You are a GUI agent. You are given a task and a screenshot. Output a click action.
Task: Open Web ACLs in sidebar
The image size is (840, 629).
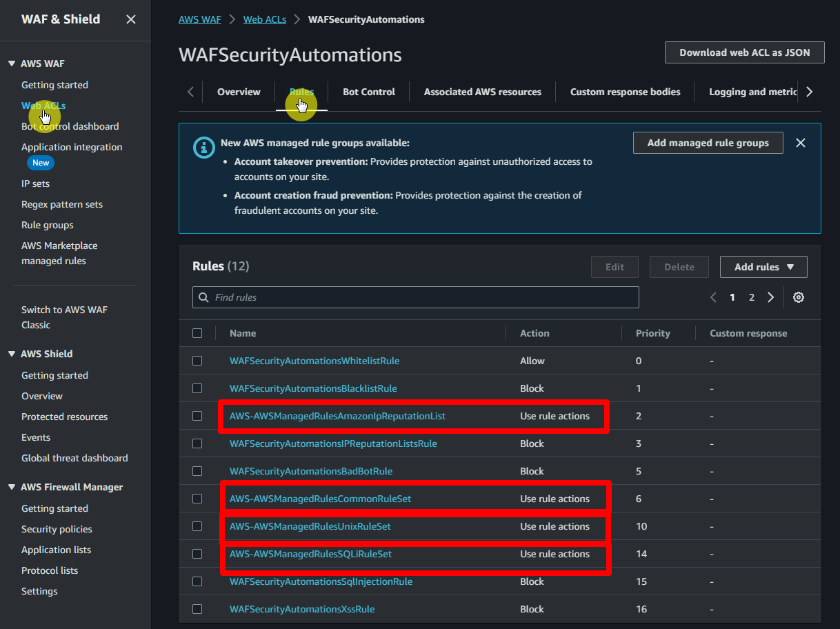click(x=43, y=106)
